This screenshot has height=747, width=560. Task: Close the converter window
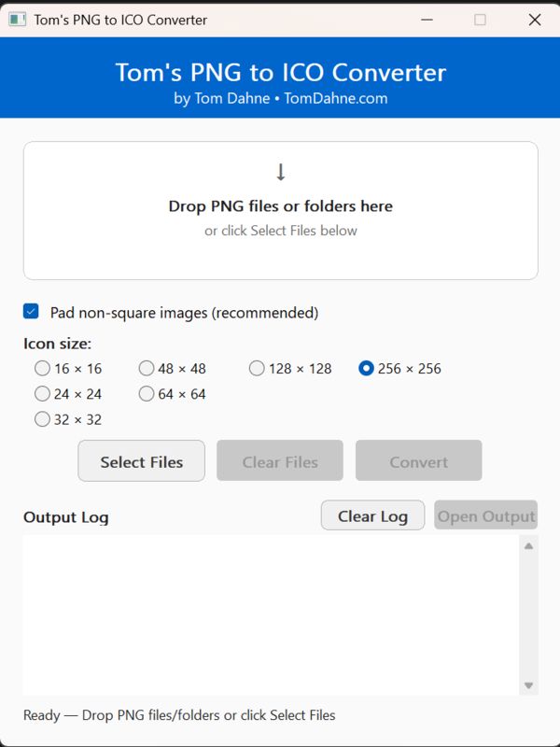click(x=535, y=20)
